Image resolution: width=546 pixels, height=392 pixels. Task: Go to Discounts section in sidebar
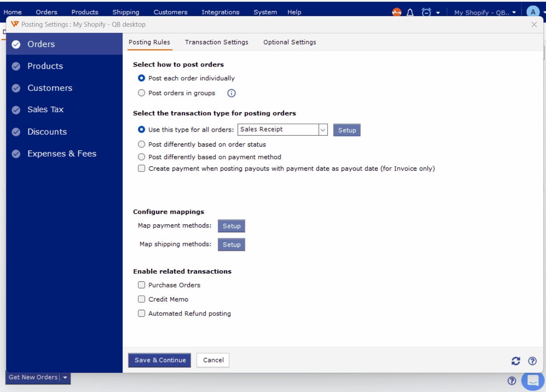pyautogui.click(x=64, y=132)
